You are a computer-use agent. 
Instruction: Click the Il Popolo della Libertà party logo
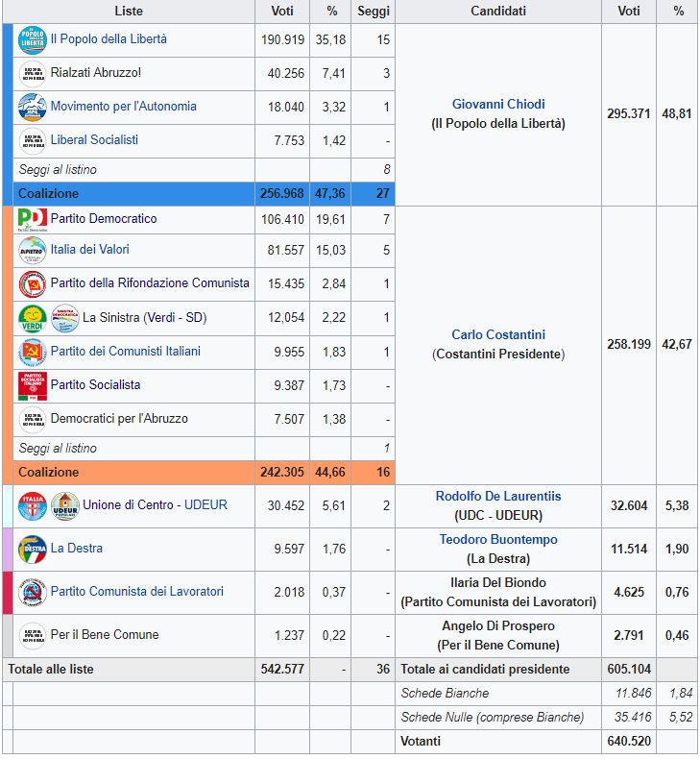tap(33, 40)
